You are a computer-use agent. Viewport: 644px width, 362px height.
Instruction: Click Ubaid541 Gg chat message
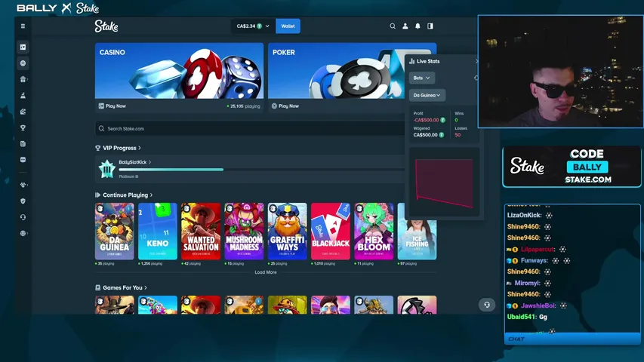click(527, 317)
